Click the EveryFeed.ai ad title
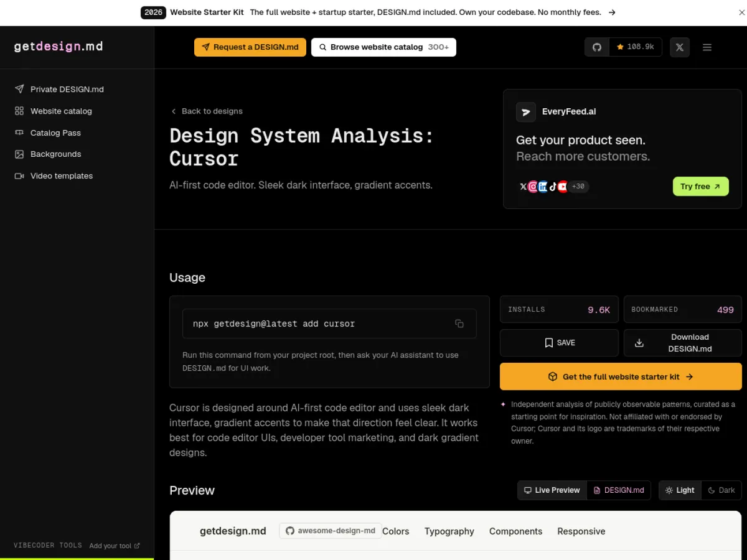The image size is (747, 560). [x=569, y=112]
